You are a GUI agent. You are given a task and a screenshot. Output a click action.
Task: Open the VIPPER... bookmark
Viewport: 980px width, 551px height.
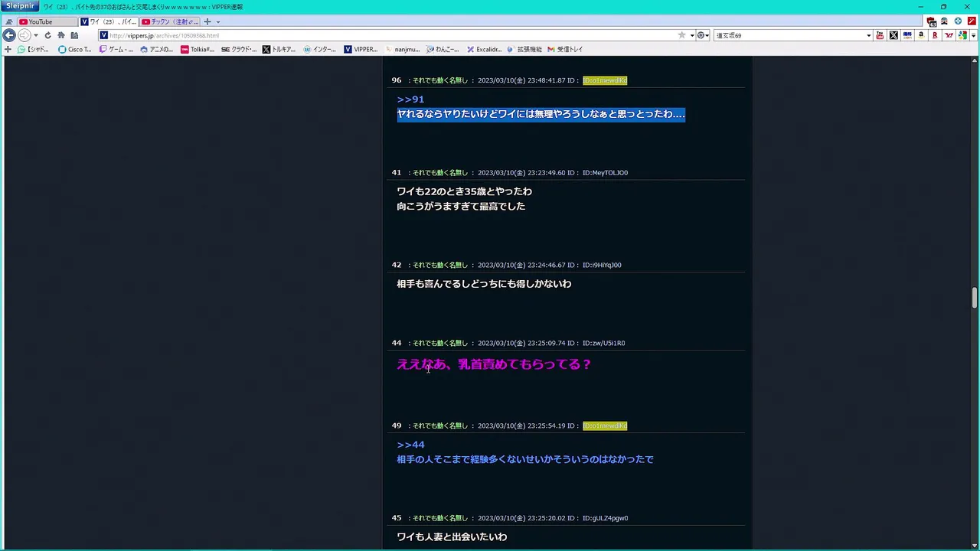coord(361,49)
